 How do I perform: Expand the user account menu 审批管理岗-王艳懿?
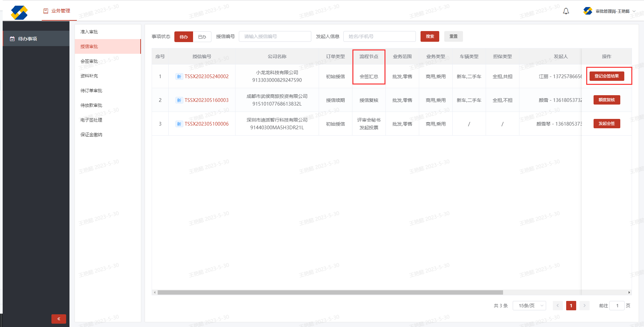pos(612,11)
